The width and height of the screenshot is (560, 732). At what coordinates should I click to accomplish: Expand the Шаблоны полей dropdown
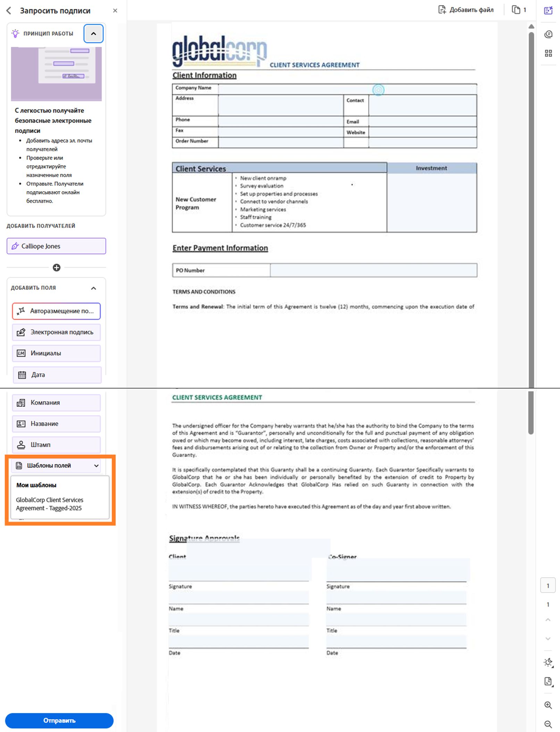[x=56, y=466]
